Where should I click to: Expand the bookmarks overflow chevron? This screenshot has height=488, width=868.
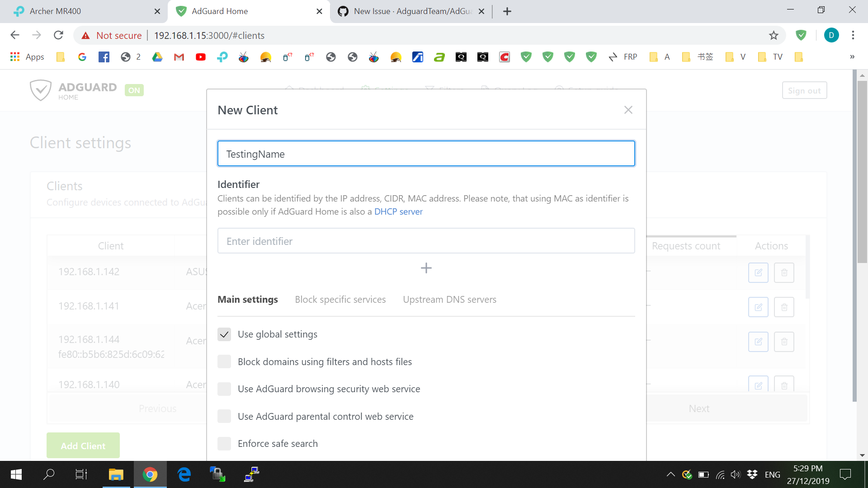coord(852,57)
